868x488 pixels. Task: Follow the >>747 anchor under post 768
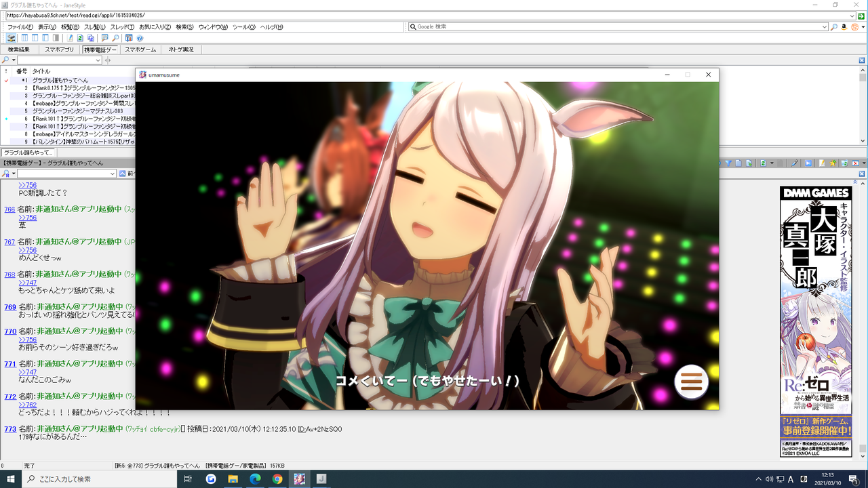[27, 283]
